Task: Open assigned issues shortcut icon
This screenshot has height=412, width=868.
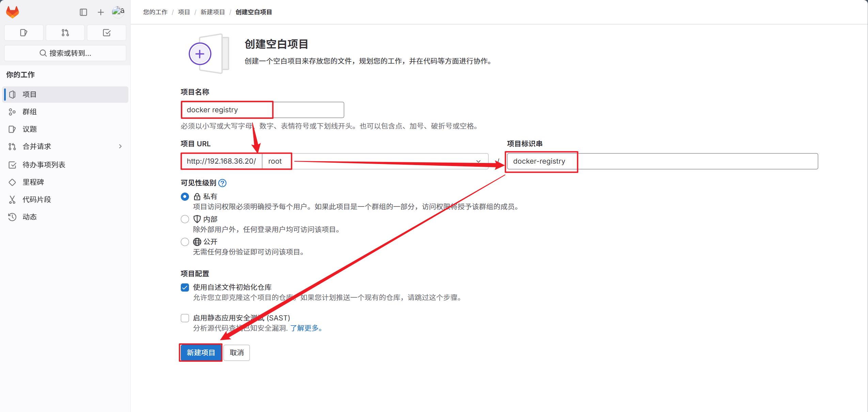Action: pyautogui.click(x=23, y=33)
